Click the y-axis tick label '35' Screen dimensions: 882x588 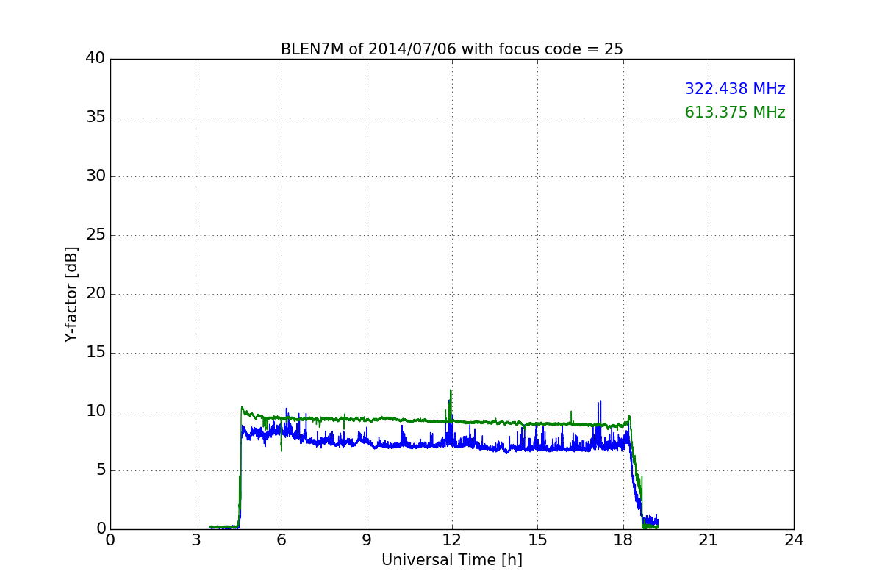tap(96, 118)
